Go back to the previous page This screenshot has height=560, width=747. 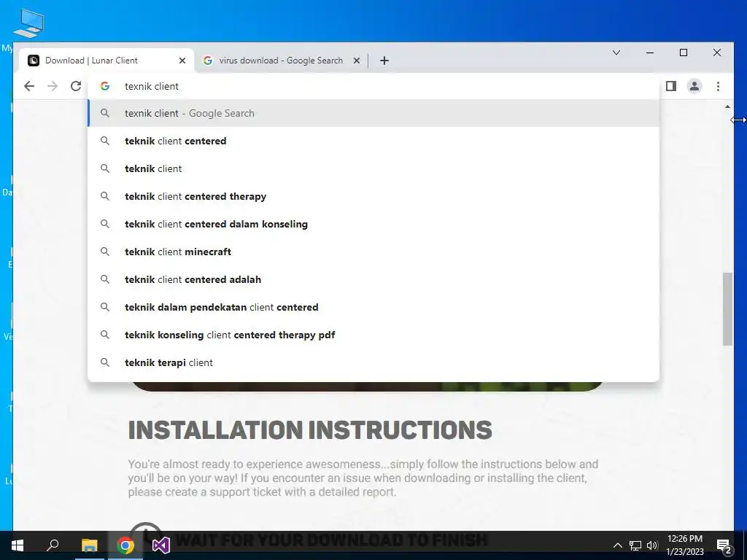29,86
